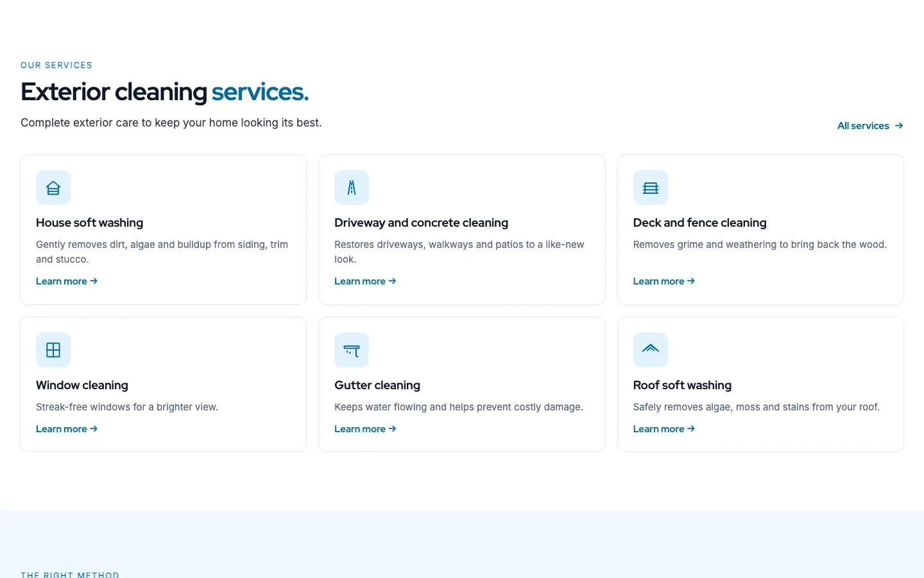Click the 'Gently removes dirt, algae' description
Viewport: 924px width, 578px height.
[162, 252]
